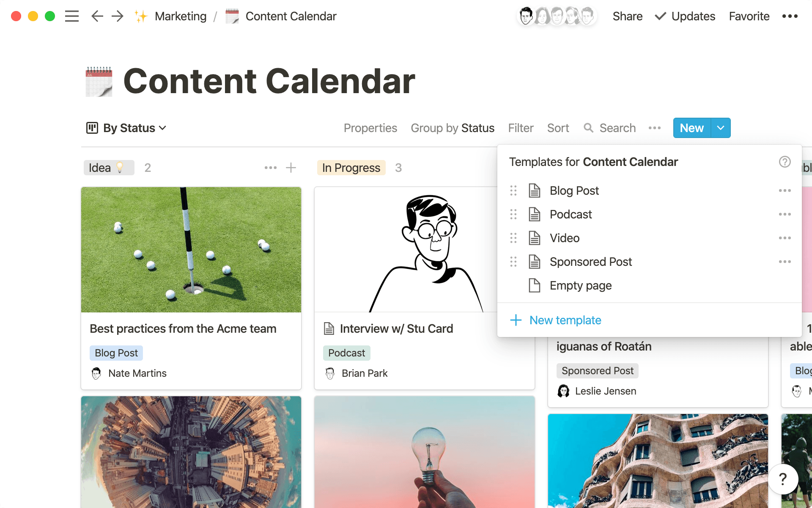812x508 pixels.
Task: Open the ellipsis menu on the Idea column
Action: click(x=270, y=168)
